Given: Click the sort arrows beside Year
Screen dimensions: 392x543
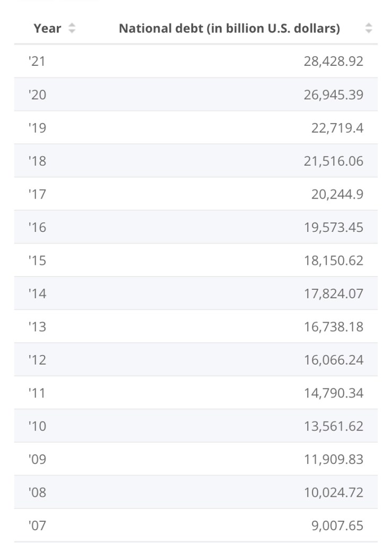Looking at the screenshot, I should pyautogui.click(x=72, y=29).
